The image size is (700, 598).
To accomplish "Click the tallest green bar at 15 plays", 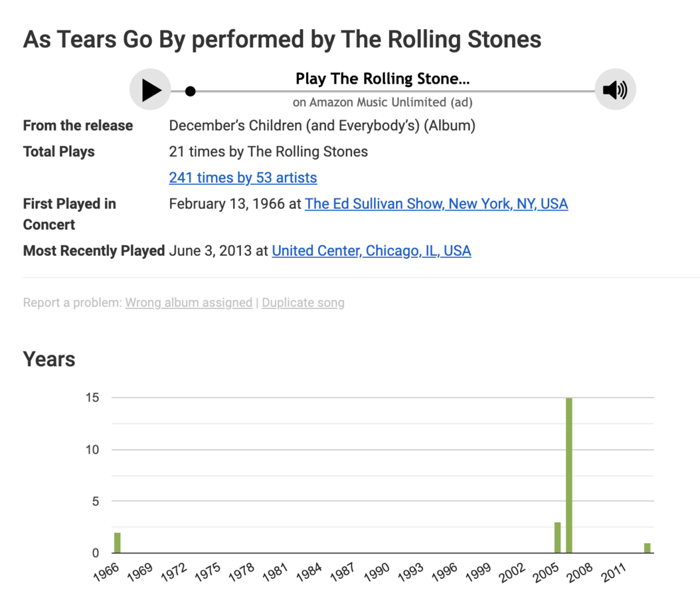I will point(569,475).
